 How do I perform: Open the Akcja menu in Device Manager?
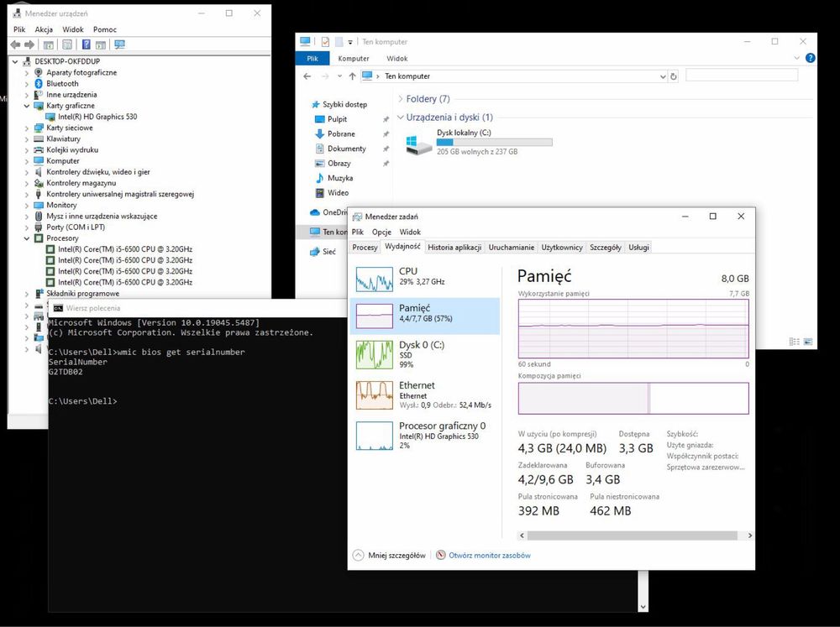click(44, 29)
